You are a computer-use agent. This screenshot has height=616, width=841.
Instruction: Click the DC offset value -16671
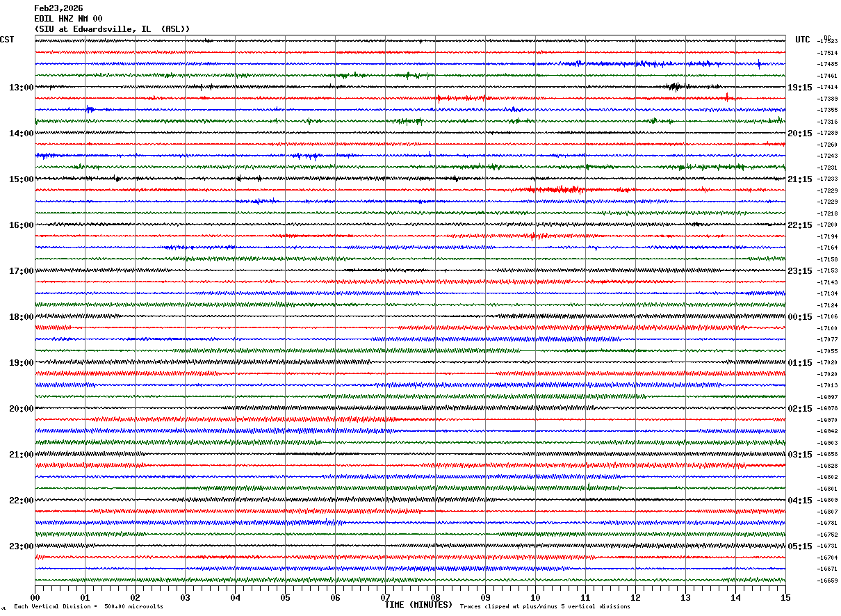[x=828, y=569]
